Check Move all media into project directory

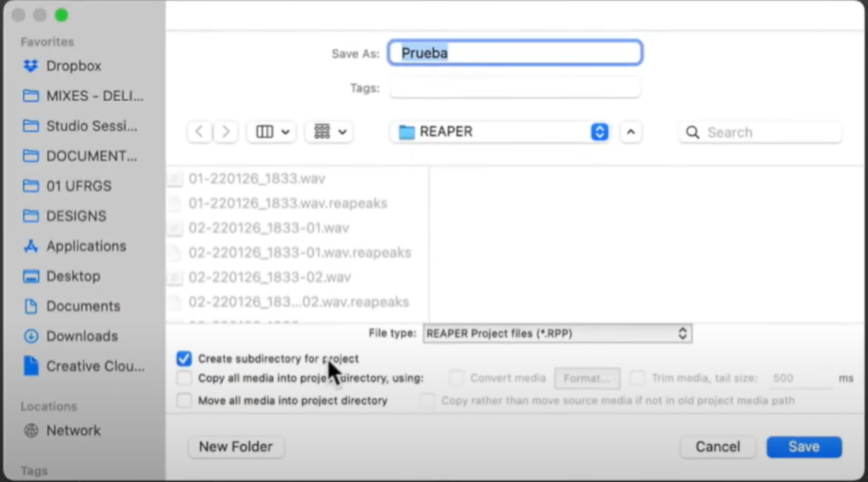(x=184, y=401)
